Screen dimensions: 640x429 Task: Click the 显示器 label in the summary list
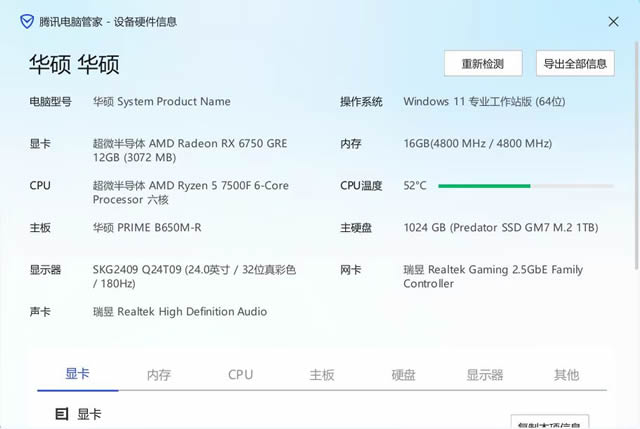(45, 270)
